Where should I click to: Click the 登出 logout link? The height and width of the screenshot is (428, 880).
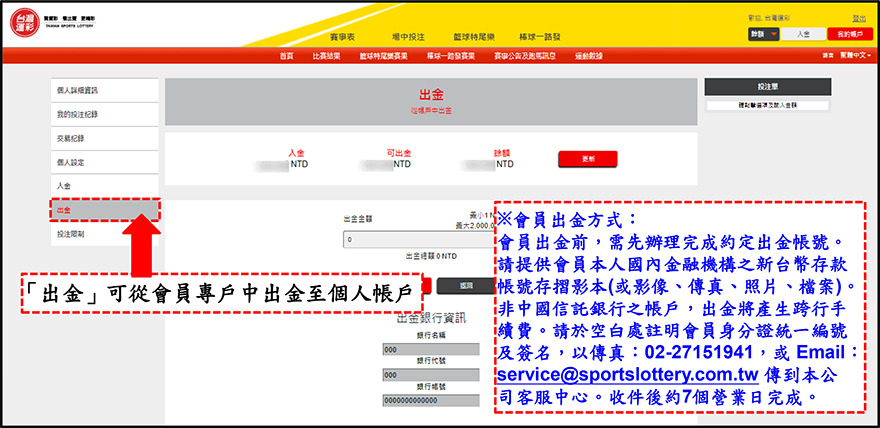[858, 18]
